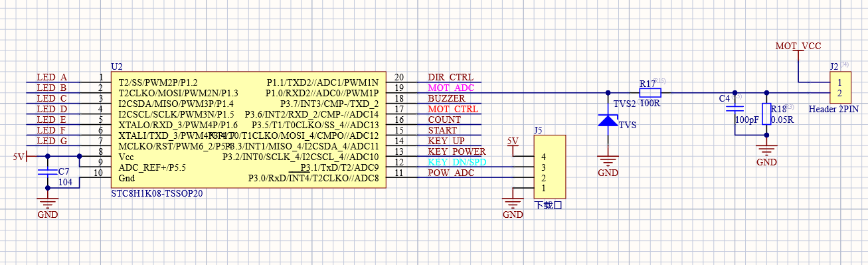Click pin number 20 on U2
Image resolution: width=868 pixels, height=265 pixels.
point(398,78)
